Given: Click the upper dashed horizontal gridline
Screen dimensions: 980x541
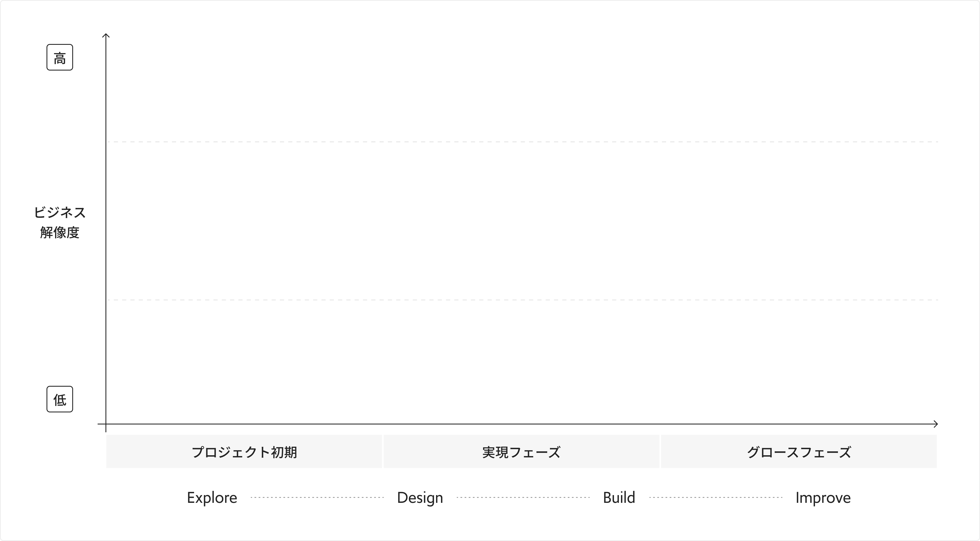Looking at the screenshot, I should tap(521, 142).
